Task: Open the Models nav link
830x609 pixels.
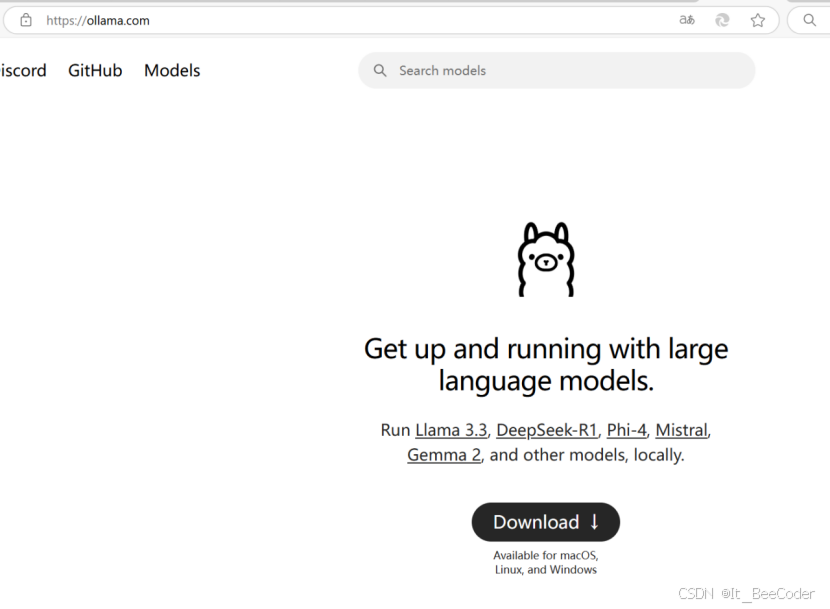Action: 172,70
